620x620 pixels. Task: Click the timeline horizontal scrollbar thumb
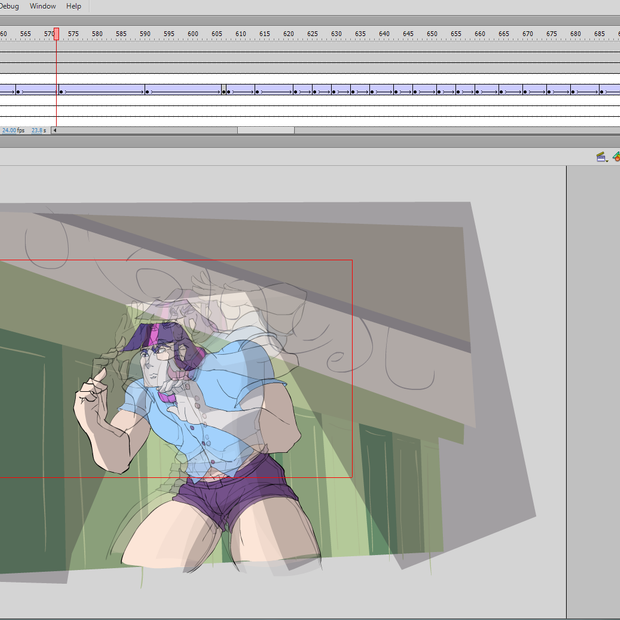coord(265,130)
